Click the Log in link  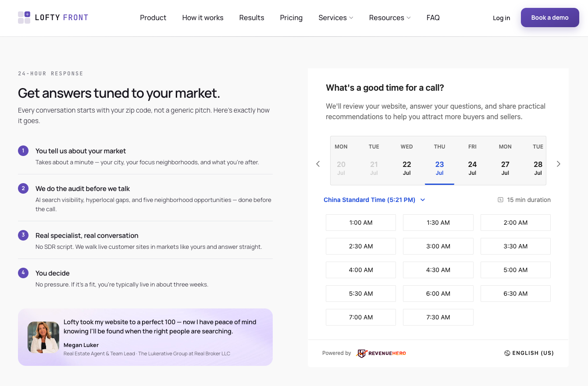501,18
